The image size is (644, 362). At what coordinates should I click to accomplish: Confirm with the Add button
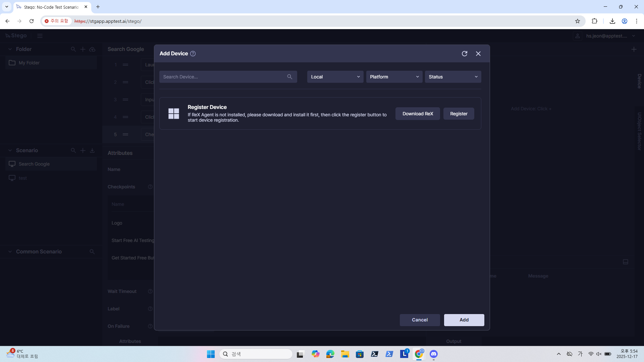coord(464,320)
